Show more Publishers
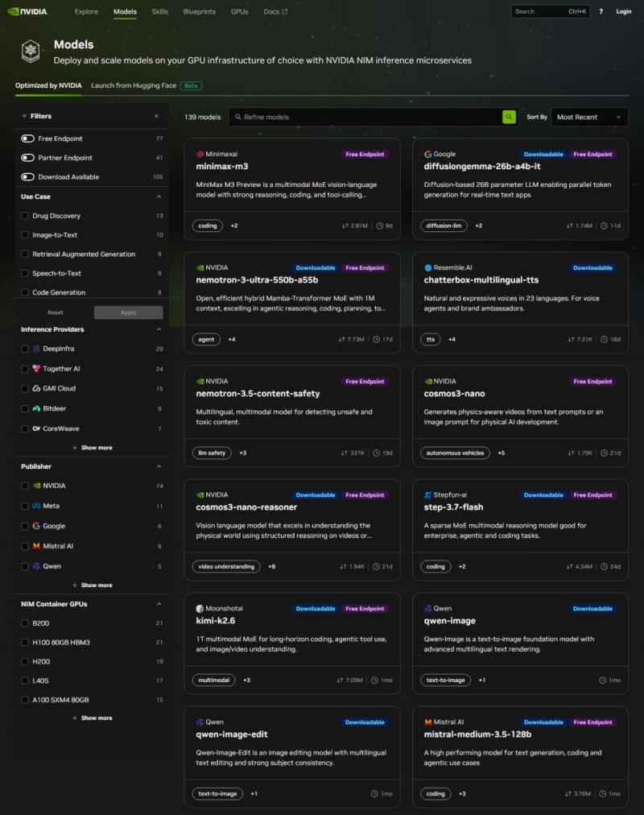 [x=93, y=585]
